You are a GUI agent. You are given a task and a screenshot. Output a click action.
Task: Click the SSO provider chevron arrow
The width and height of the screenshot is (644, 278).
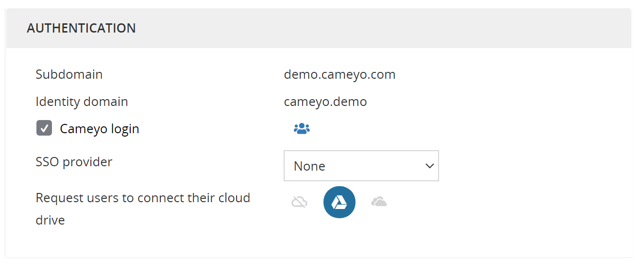tap(429, 166)
